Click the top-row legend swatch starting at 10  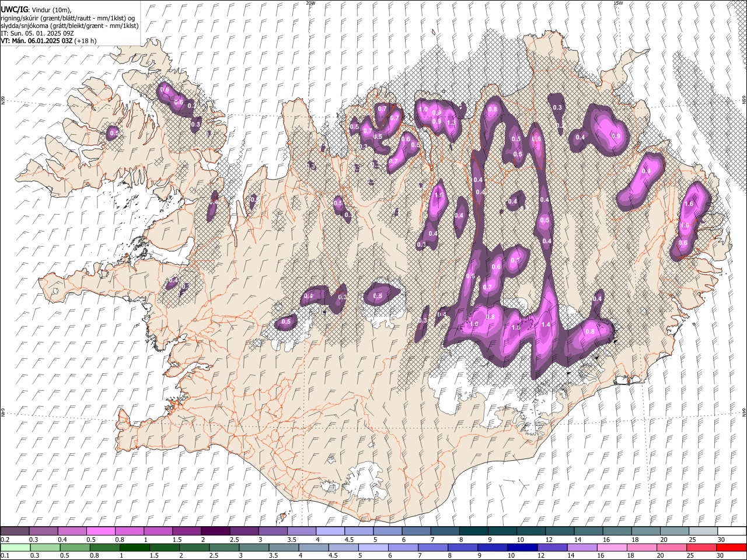click(530, 531)
